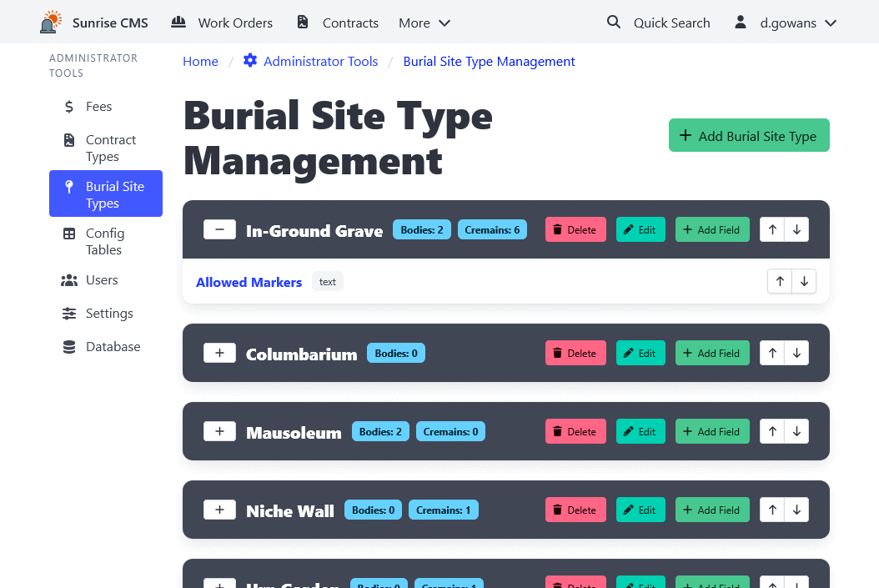
Task: Click Columbarium 'Bodies: 0' tag
Action: [396, 353]
